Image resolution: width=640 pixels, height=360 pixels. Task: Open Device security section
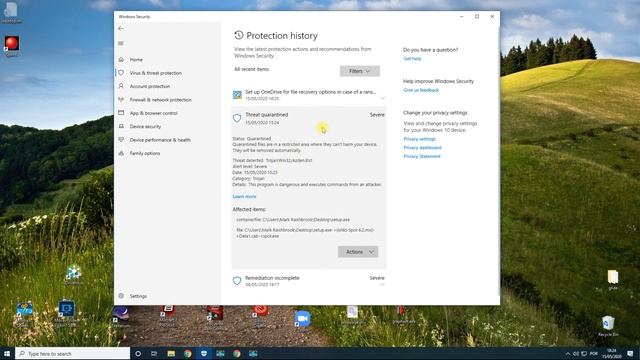[x=145, y=127]
